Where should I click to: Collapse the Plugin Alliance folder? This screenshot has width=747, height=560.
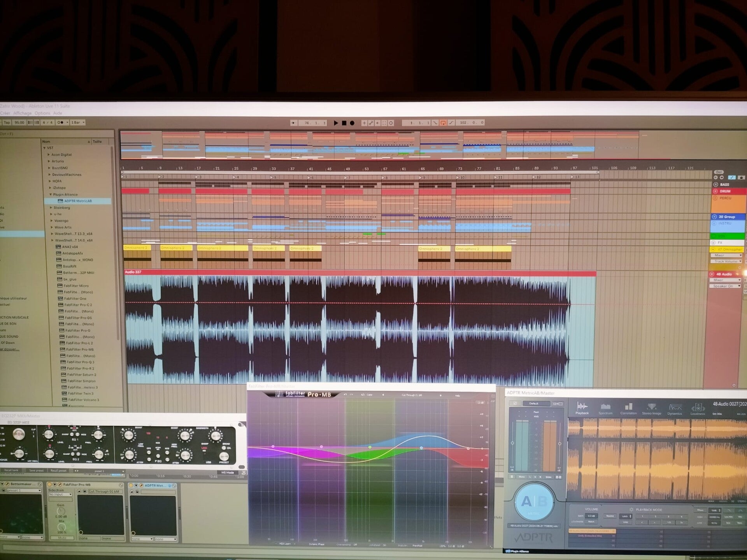[x=50, y=194]
